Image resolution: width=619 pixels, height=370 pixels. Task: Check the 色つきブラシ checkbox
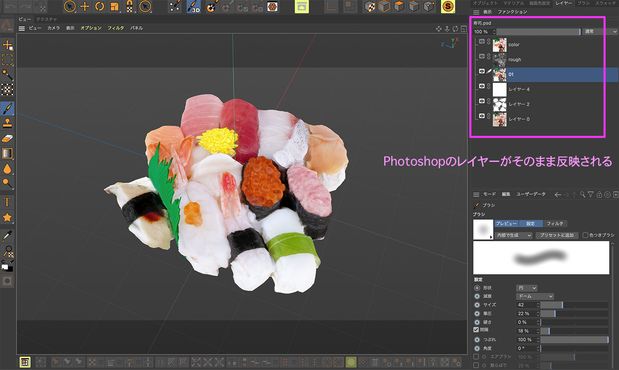point(585,235)
